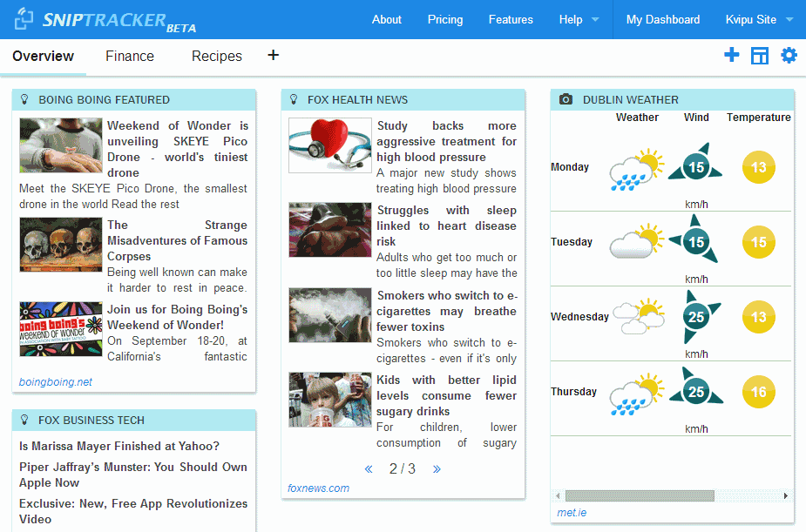
Task: Open the aggressive blood pressure treatment article
Action: click(446, 141)
